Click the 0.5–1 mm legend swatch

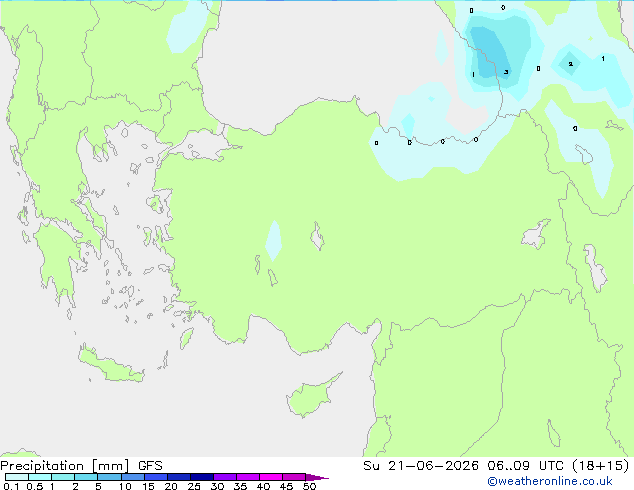[x=40, y=477]
